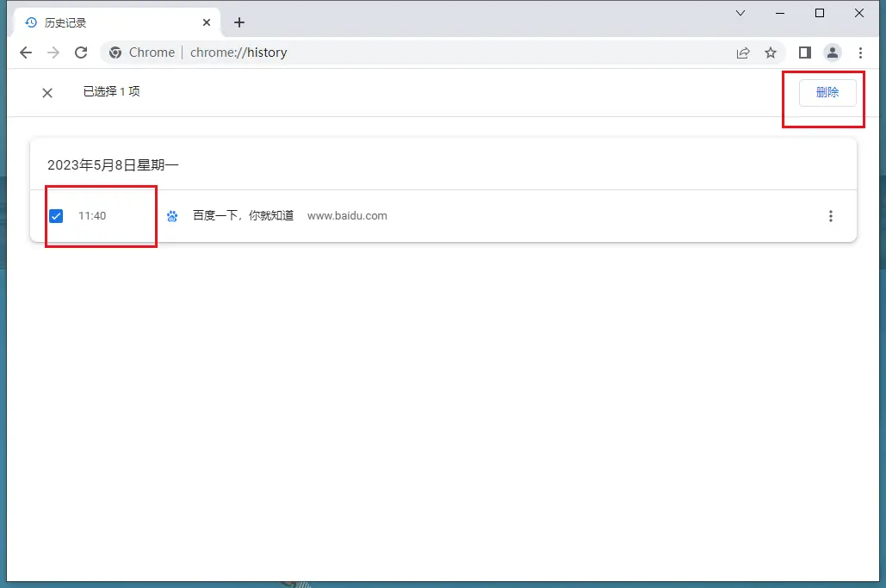The image size is (886, 588).
Task: Click the forward navigation arrow
Action: [x=53, y=53]
